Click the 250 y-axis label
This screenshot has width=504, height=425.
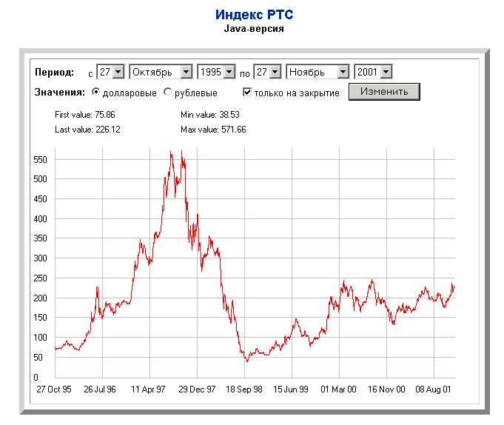[40, 278]
